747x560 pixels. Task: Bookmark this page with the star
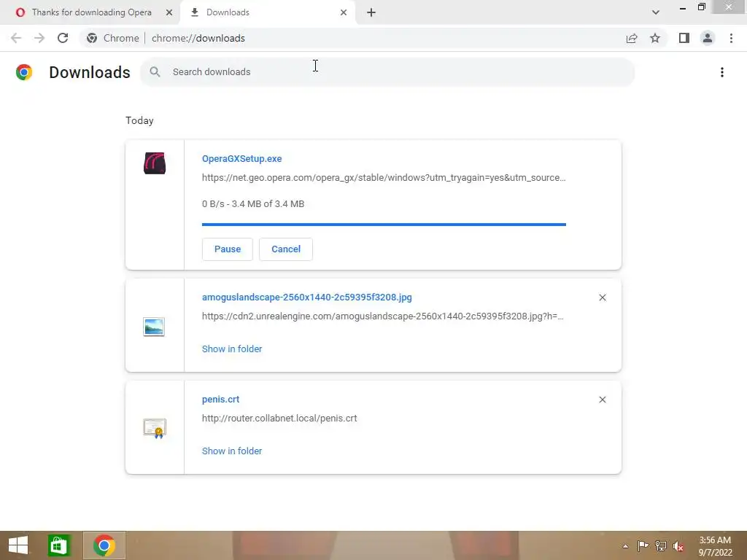pos(655,38)
